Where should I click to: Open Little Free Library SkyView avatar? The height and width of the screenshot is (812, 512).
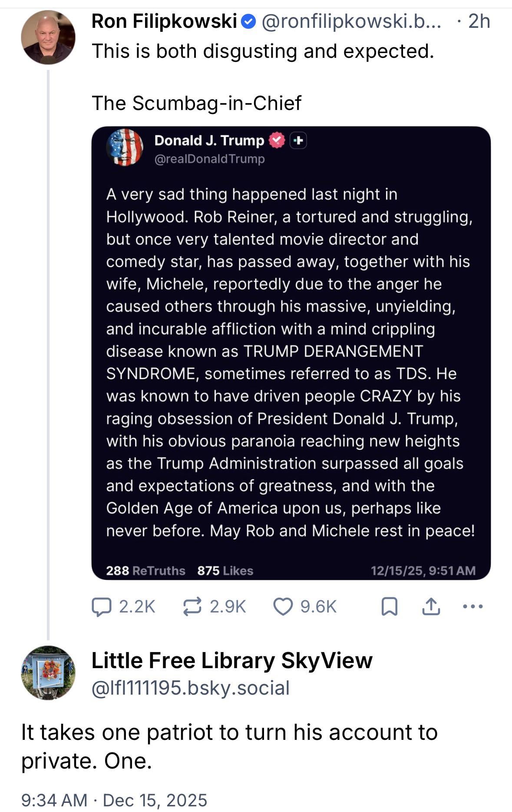pos(48,672)
